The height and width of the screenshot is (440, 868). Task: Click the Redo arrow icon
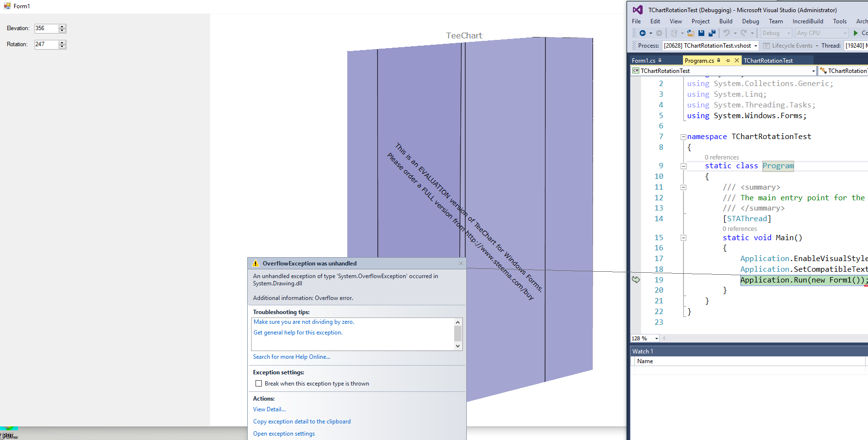click(x=744, y=33)
